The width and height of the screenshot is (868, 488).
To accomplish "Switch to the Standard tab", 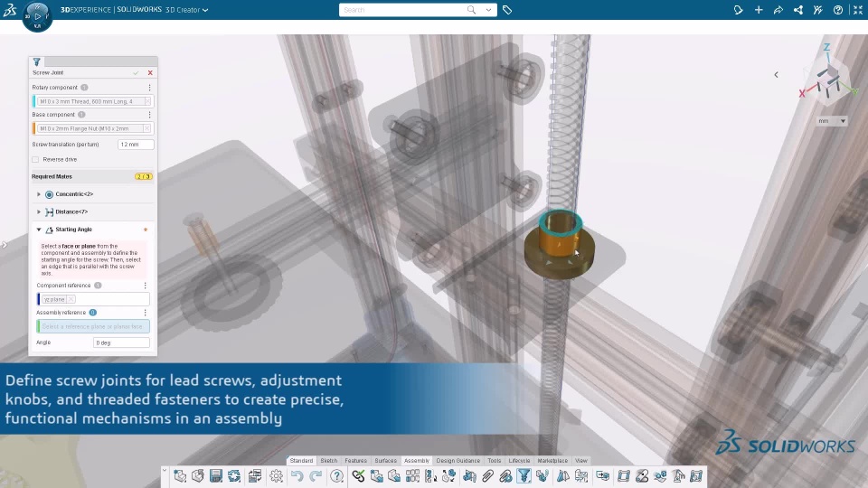I will (301, 460).
